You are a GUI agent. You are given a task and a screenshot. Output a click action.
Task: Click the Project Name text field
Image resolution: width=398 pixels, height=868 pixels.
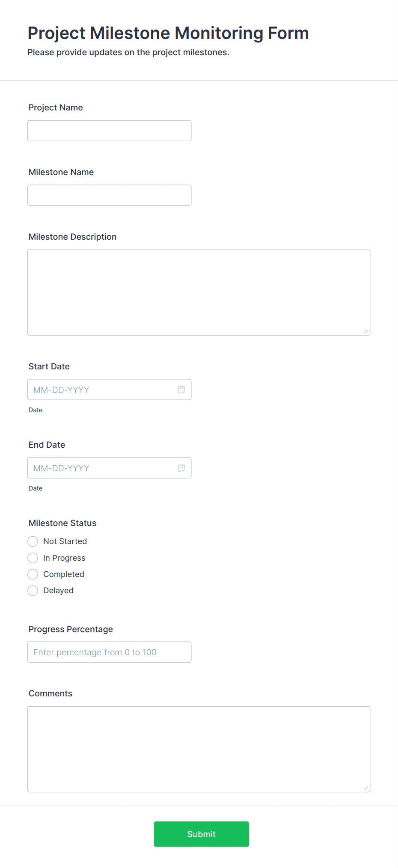pos(110,131)
